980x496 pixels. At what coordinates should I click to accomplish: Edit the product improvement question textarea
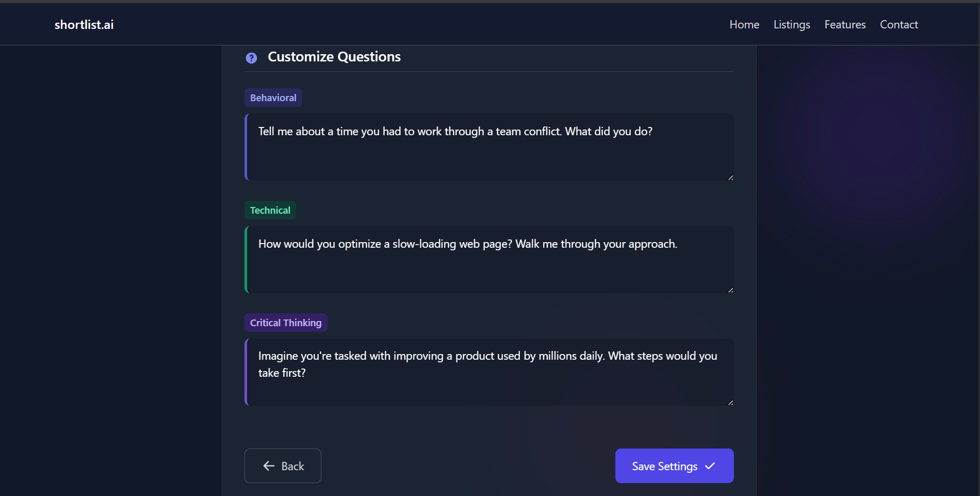489,372
